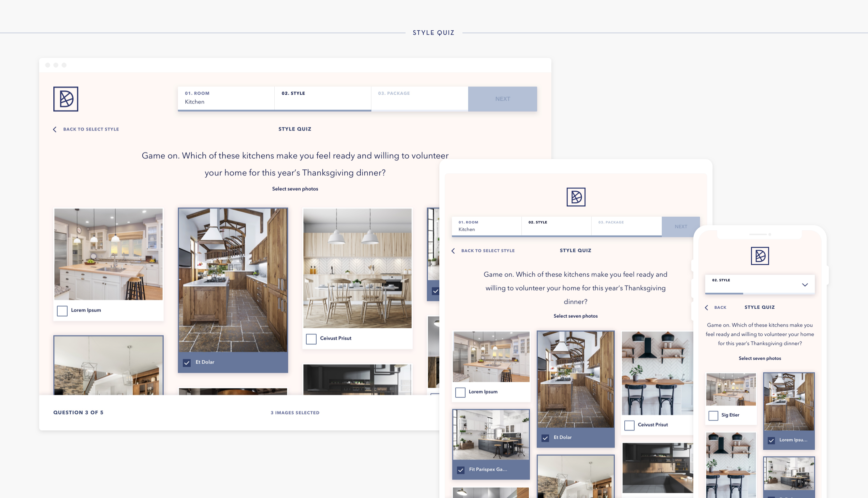868x498 pixels.
Task: Select desktop 03. Package step
Action: pos(419,98)
